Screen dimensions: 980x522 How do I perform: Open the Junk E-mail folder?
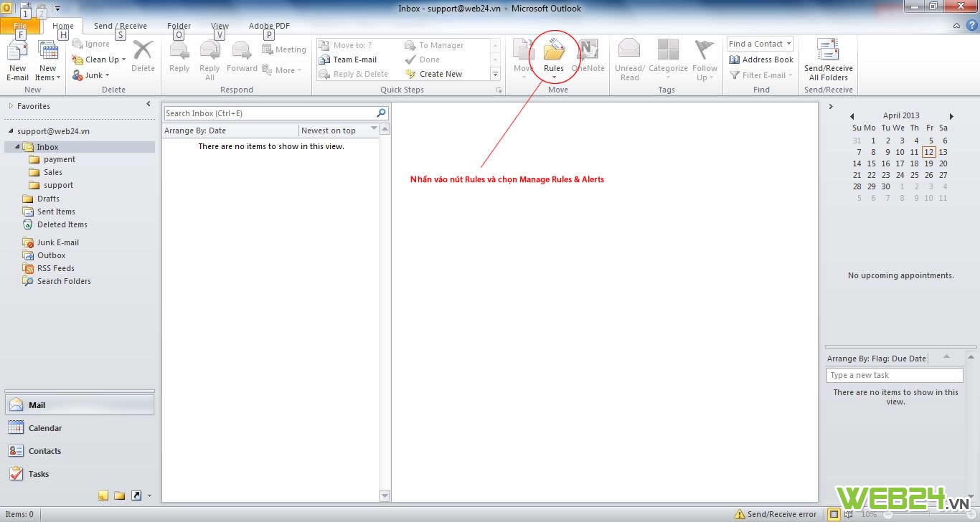pos(58,242)
